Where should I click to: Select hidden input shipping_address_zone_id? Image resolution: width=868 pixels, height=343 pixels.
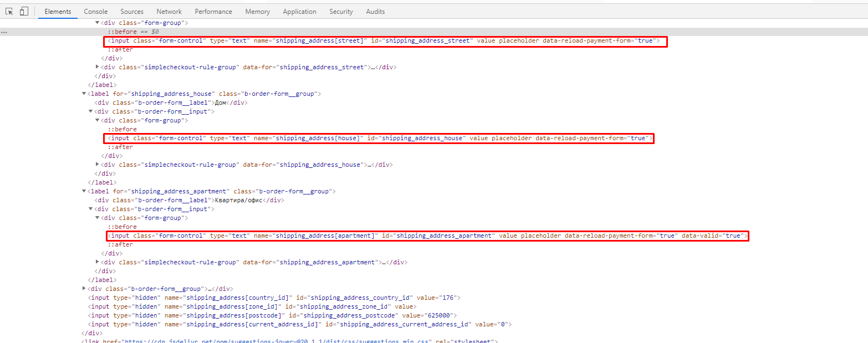tap(252, 306)
